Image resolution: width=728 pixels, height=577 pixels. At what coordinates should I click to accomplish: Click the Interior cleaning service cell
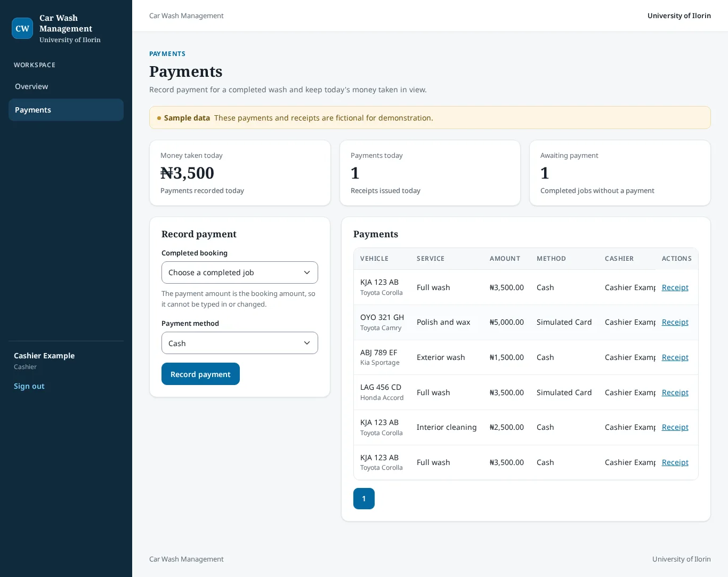coord(447,427)
